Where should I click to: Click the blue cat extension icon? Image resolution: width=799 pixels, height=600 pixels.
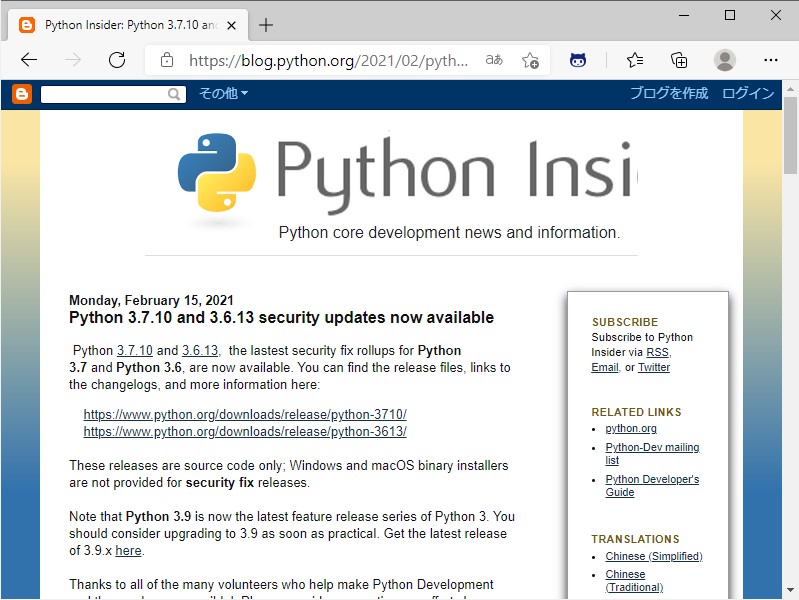tap(577, 60)
